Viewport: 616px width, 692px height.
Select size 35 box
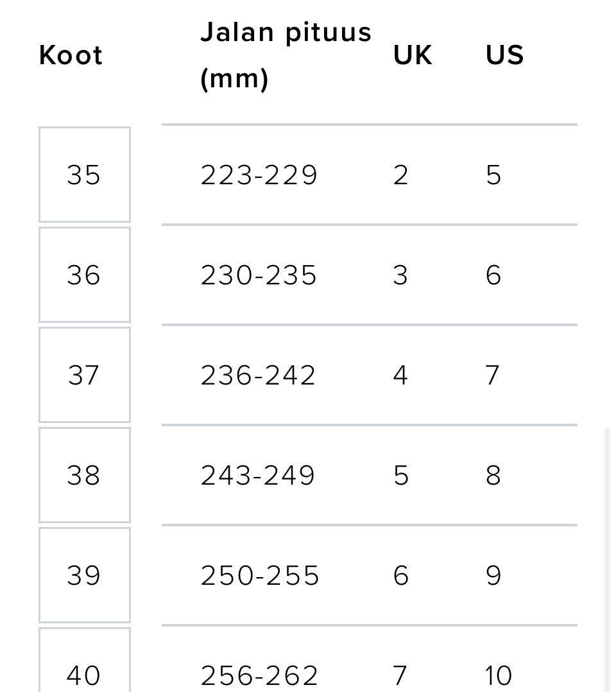coord(84,175)
